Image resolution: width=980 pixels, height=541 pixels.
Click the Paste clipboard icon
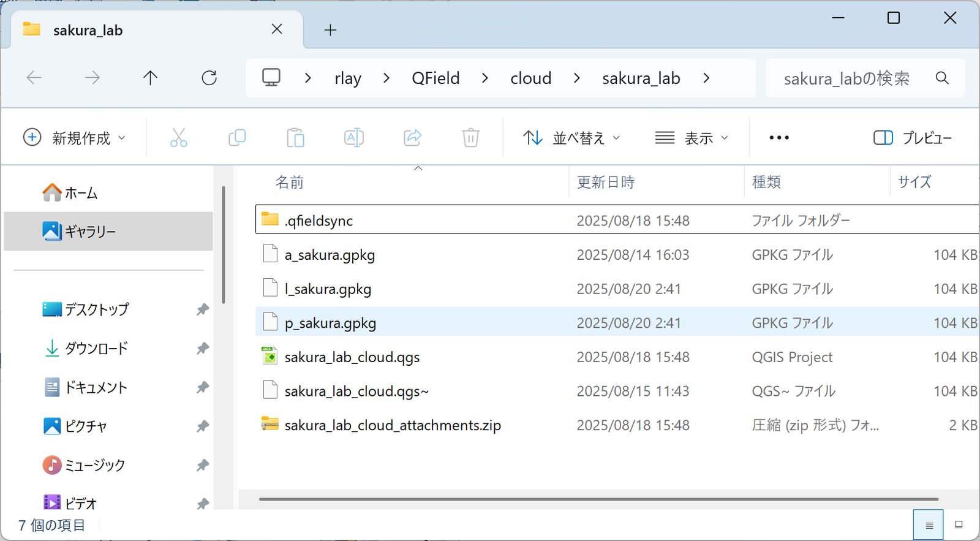[x=295, y=138]
